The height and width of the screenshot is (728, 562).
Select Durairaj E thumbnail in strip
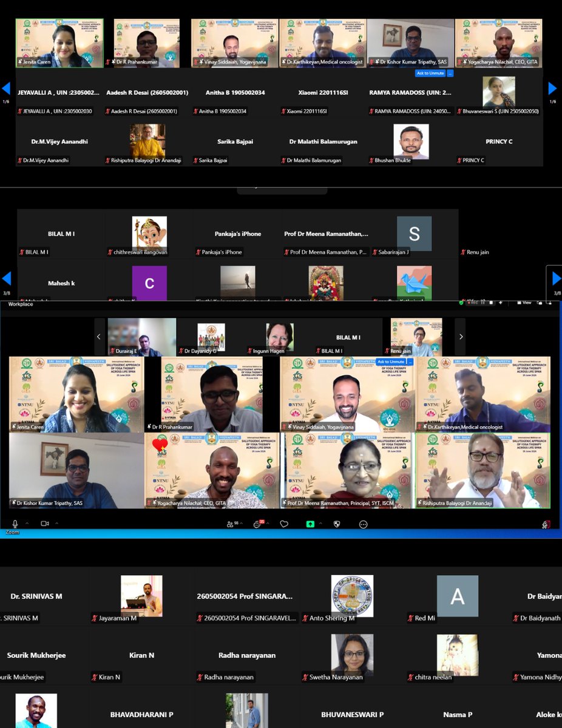tap(142, 337)
